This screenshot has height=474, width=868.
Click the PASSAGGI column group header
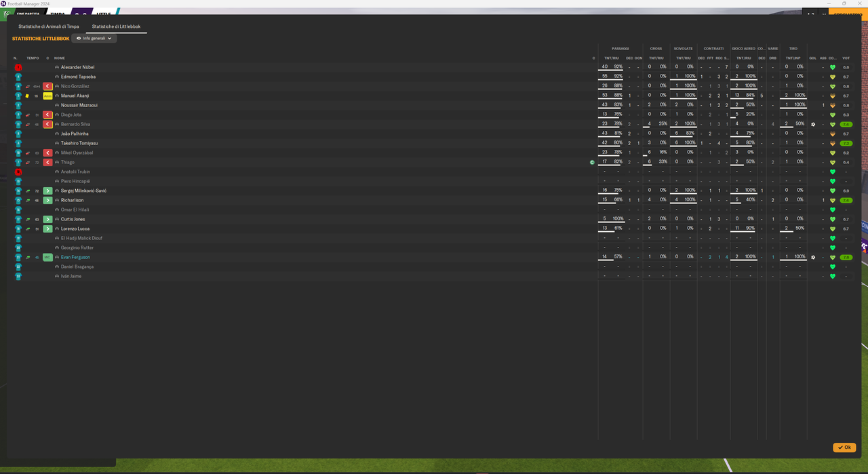(x=620, y=49)
